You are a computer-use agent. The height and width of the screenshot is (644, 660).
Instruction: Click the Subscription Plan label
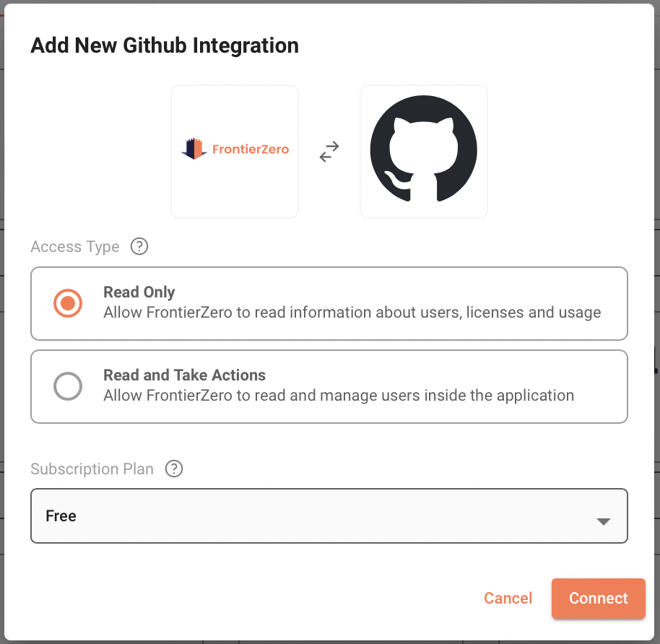click(92, 469)
